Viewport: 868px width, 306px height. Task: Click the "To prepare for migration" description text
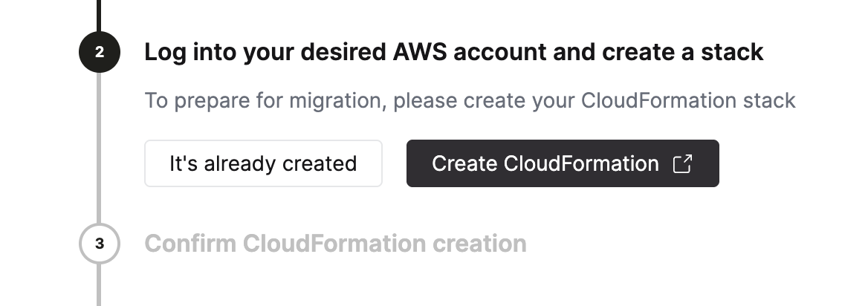click(470, 100)
